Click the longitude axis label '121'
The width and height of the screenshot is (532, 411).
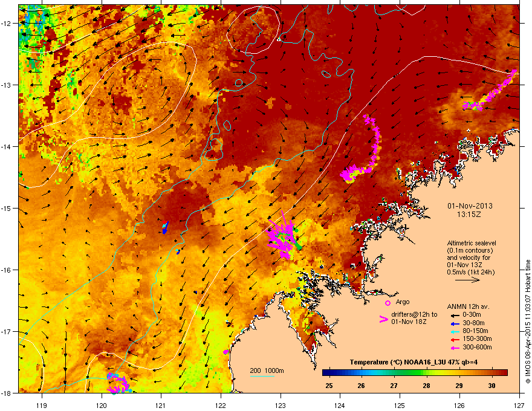pyautogui.click(x=161, y=405)
